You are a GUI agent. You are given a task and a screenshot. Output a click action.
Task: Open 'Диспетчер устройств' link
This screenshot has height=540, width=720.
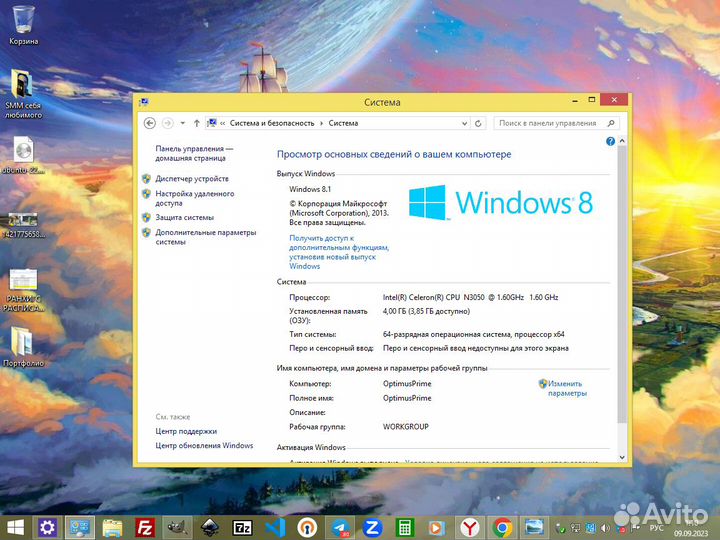click(191, 179)
